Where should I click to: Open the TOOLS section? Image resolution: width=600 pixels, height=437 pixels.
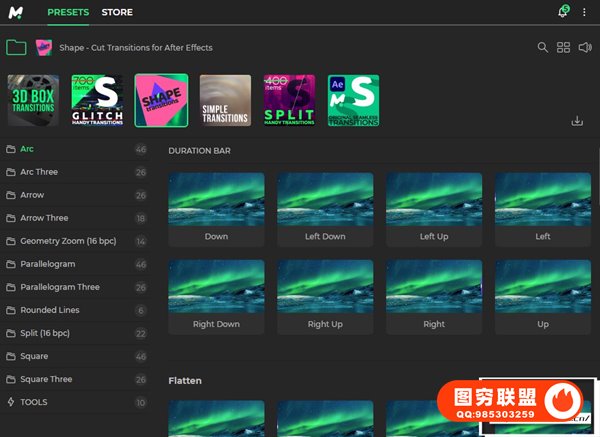(34, 402)
